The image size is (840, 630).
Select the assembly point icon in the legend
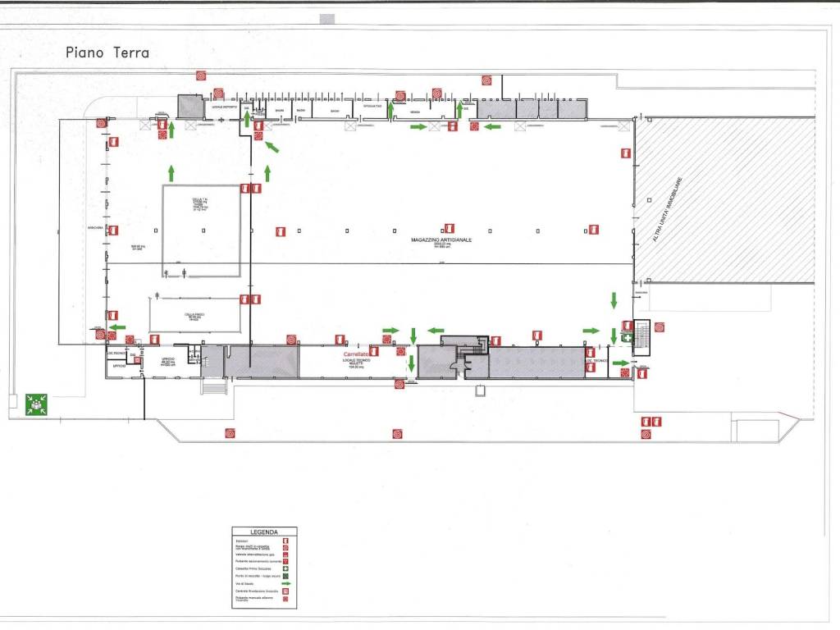click(x=285, y=576)
